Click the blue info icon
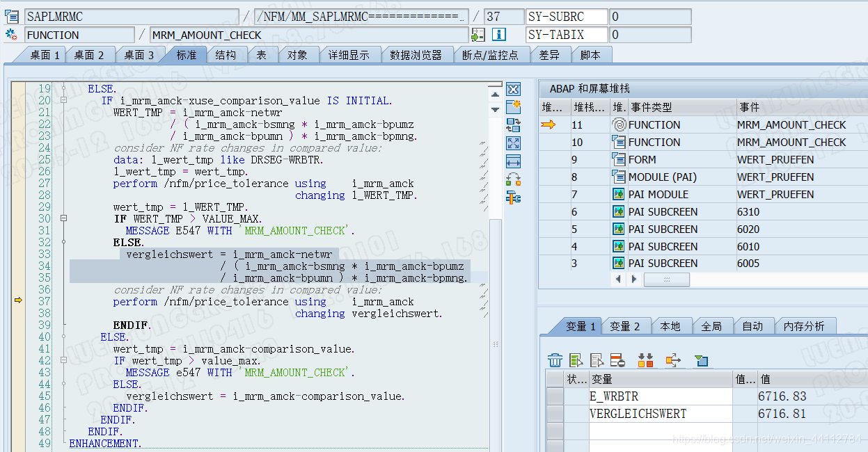868x452 pixels. click(498, 35)
